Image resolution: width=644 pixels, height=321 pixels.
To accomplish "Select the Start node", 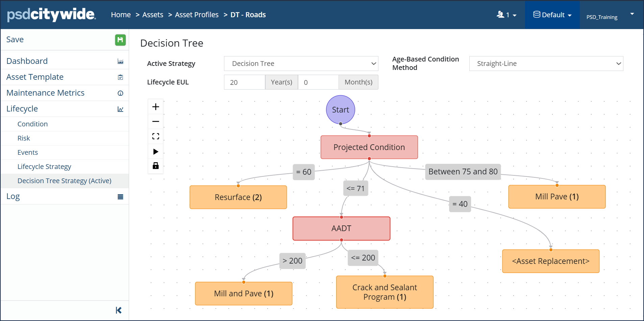I will 341,109.
